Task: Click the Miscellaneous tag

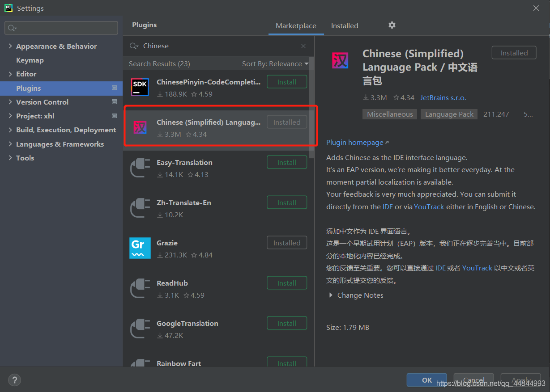Action: pyautogui.click(x=390, y=114)
